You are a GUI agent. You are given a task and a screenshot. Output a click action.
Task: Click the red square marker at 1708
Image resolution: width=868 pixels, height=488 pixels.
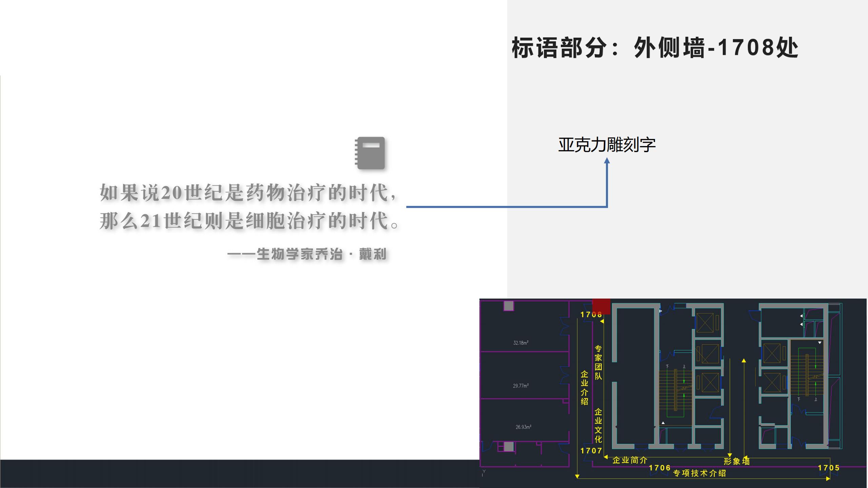[601, 306]
